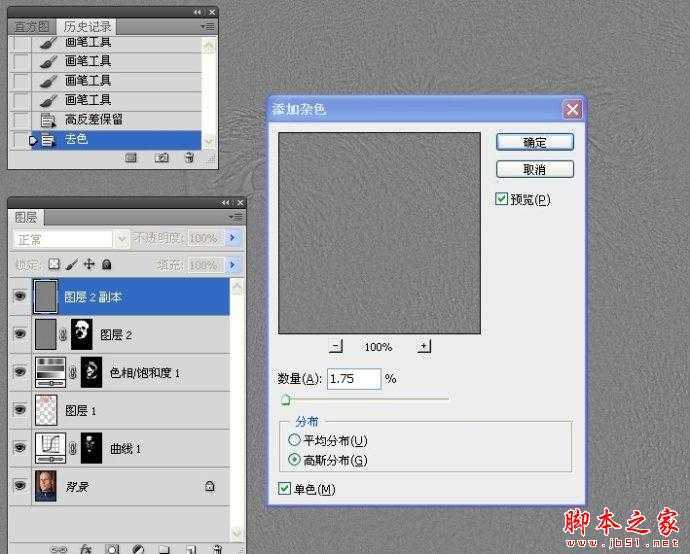Screen dimensions: 690x554
Task: Close the 添加杂色 dialog
Action: (x=572, y=109)
